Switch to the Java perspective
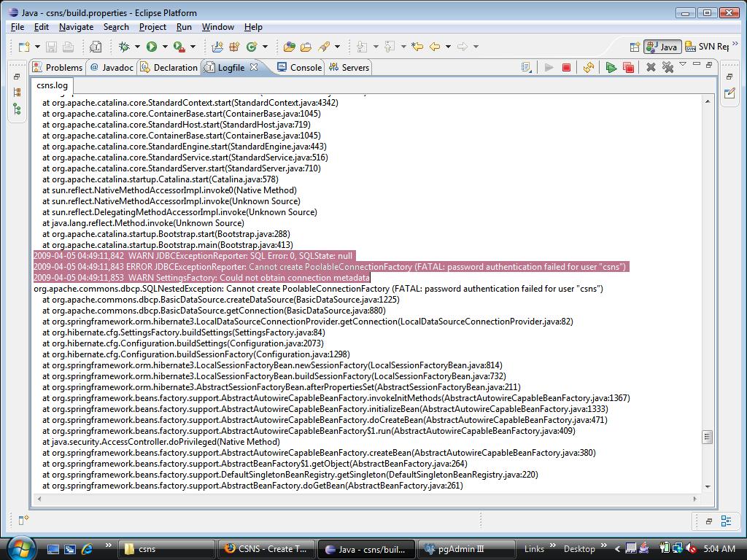This screenshot has width=747, height=560. coord(660,47)
